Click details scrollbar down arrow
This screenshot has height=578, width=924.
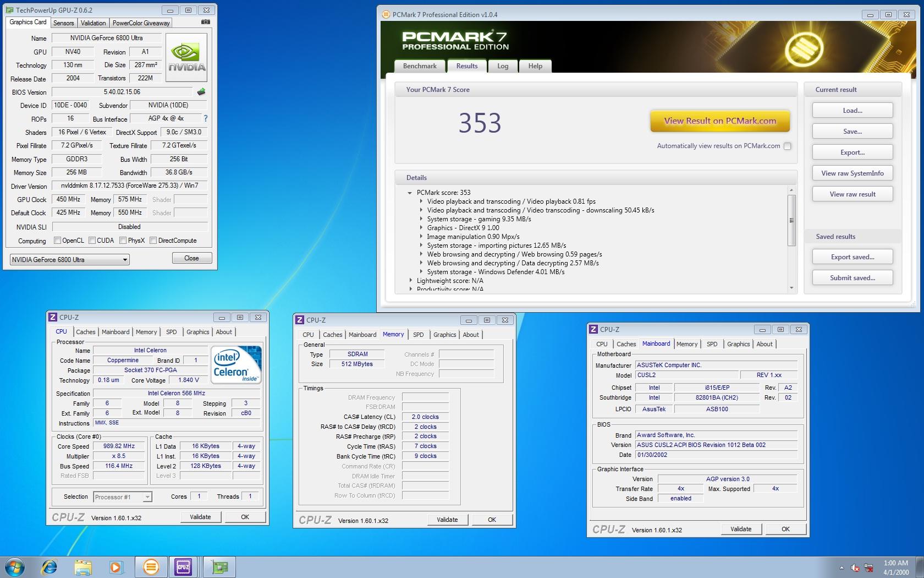coord(791,288)
